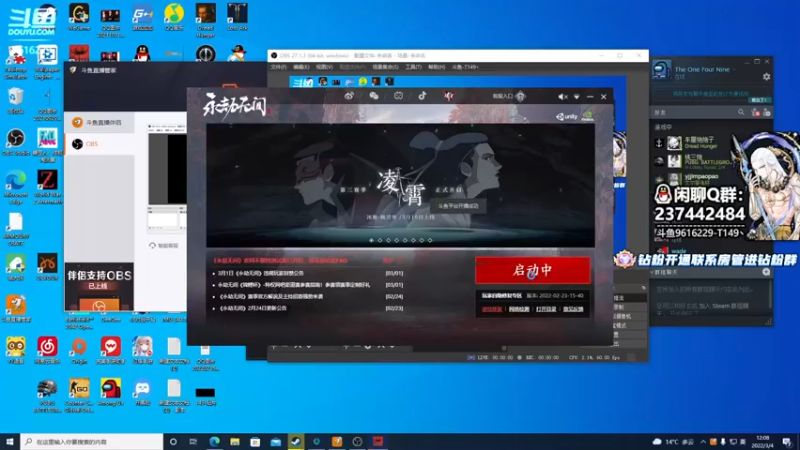800x450 pixels.
Task: Open the Microsoft Edge desktop shortcut
Action: 16,187
